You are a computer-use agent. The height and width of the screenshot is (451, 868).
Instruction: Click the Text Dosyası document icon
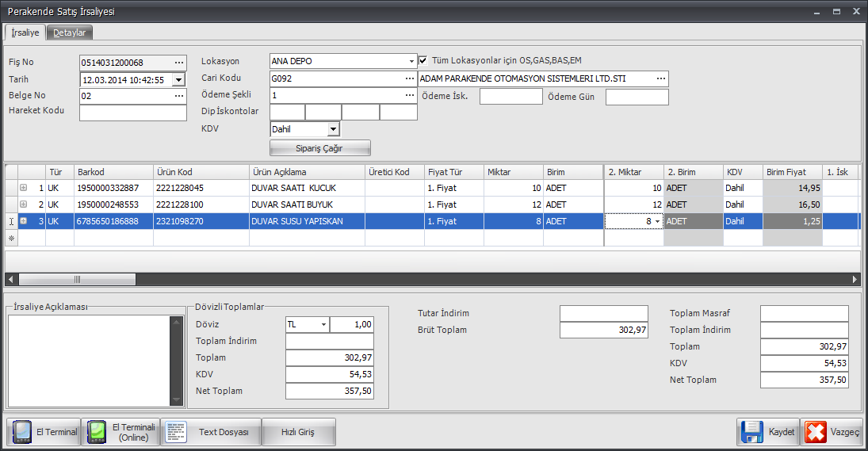(x=176, y=432)
